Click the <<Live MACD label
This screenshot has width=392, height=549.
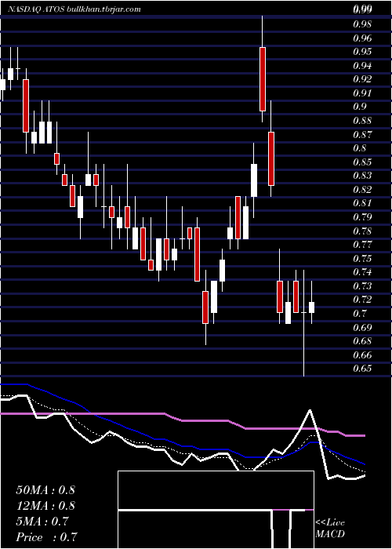pos(330,529)
